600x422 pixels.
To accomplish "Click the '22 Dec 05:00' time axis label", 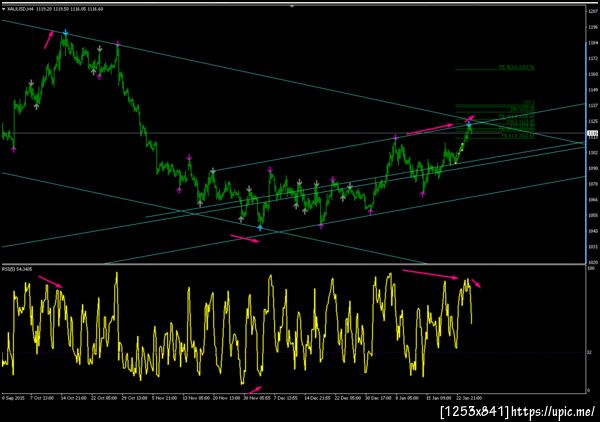I will pyautogui.click(x=347, y=398).
